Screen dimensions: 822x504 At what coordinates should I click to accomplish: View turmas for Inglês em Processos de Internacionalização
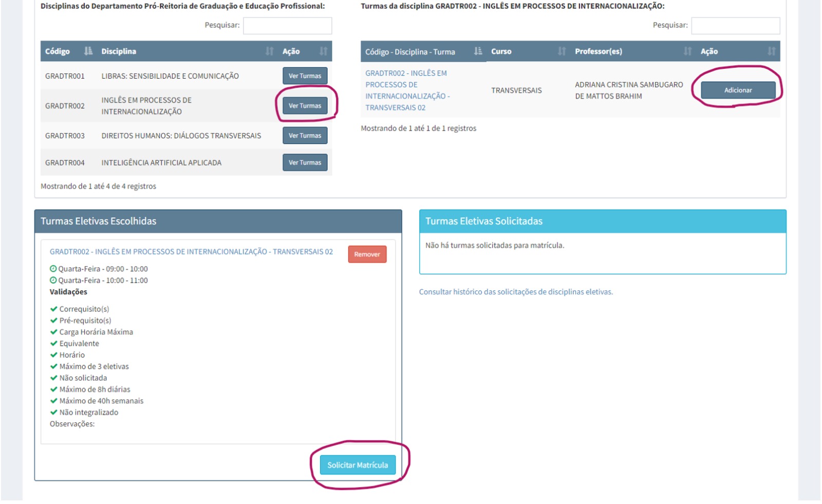[x=305, y=105]
